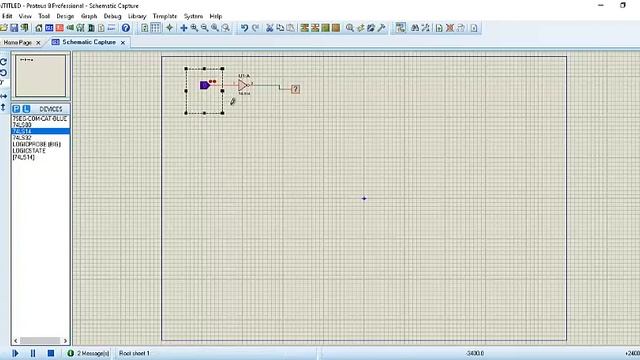Screen dimensions: 640x360
Task: Click the Stop simulation button
Action: click(x=51, y=353)
